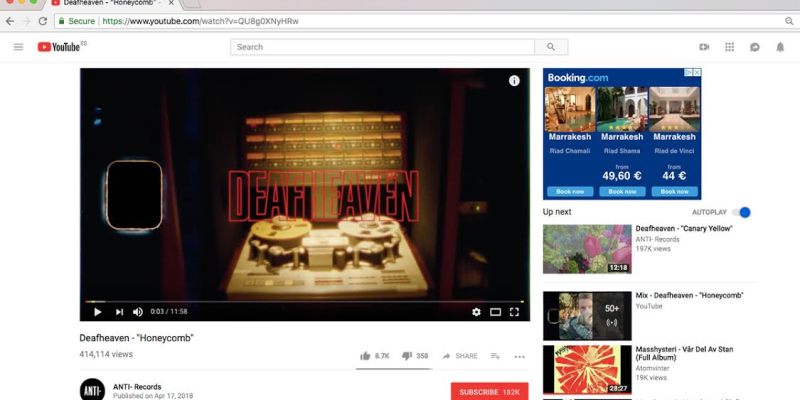Click Book now for Riad de Vinci
The image size is (800, 400).
pyautogui.click(x=674, y=192)
